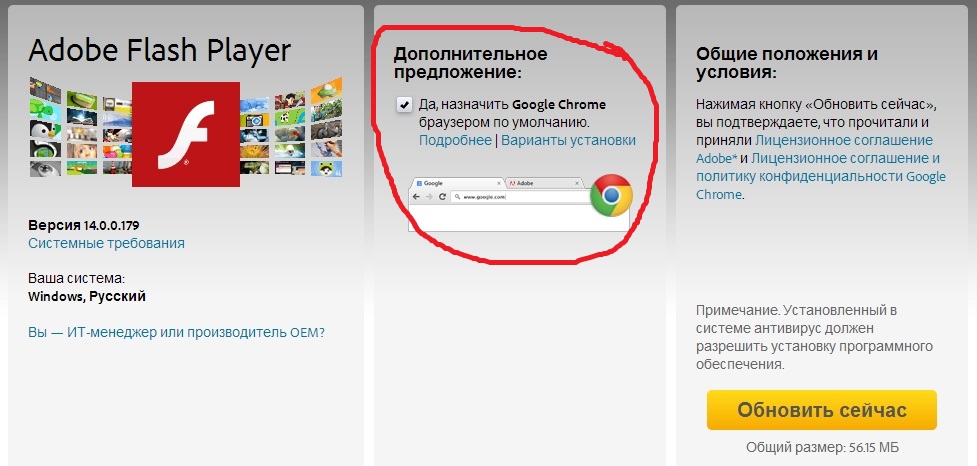Open the Варианты установки link
The width and height of the screenshot is (977, 466).
(x=568, y=140)
